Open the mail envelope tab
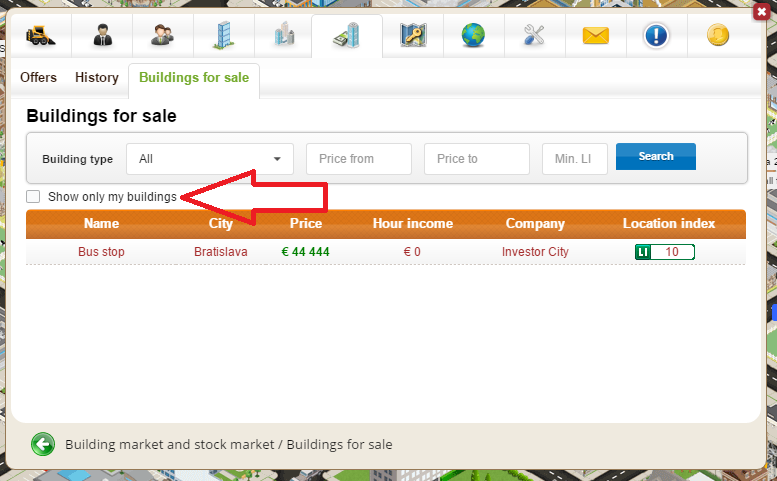 tap(596, 36)
